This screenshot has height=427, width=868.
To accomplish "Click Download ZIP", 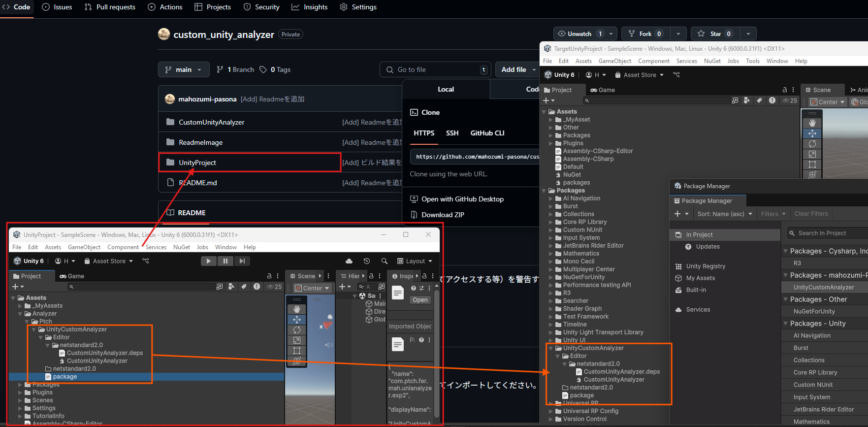I will click(443, 215).
